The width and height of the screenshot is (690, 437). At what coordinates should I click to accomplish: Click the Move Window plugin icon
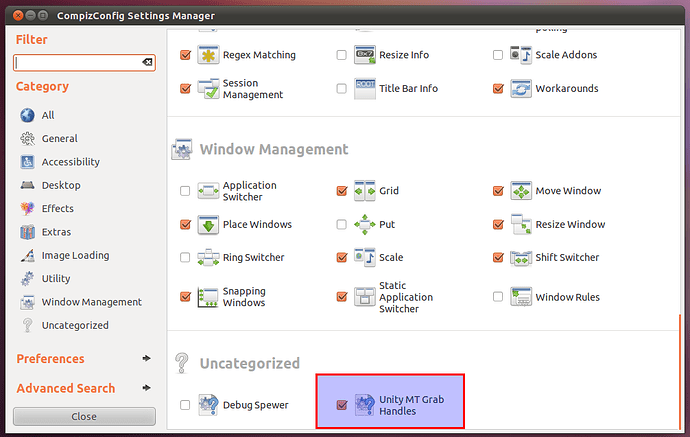(x=521, y=191)
